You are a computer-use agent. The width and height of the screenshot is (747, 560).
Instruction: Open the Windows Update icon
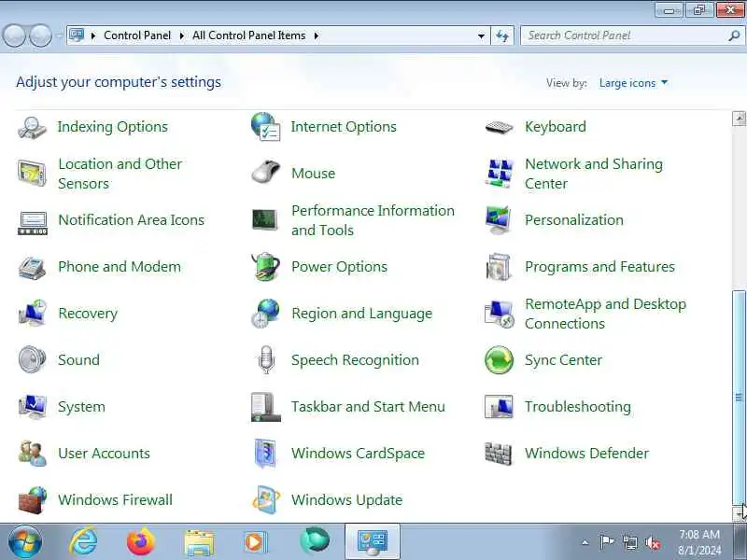click(266, 500)
